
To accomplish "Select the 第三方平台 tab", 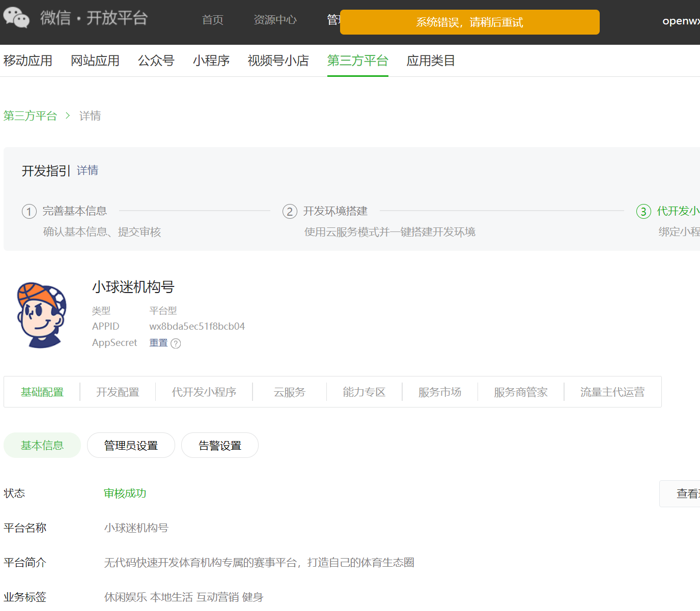I will point(358,61).
